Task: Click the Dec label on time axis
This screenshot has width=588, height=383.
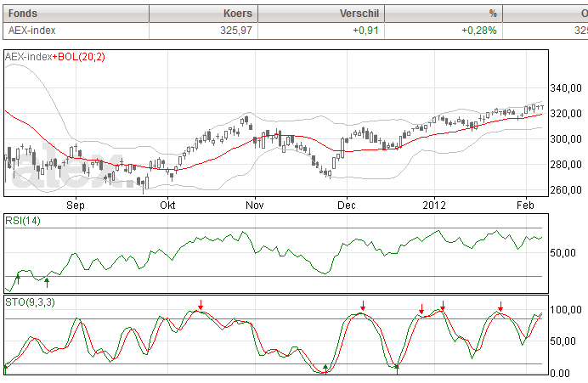Action: tap(347, 206)
